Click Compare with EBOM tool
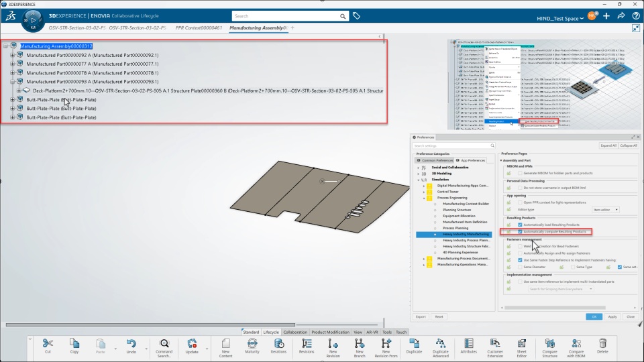Image resolution: width=644 pixels, height=362 pixels. (576, 348)
